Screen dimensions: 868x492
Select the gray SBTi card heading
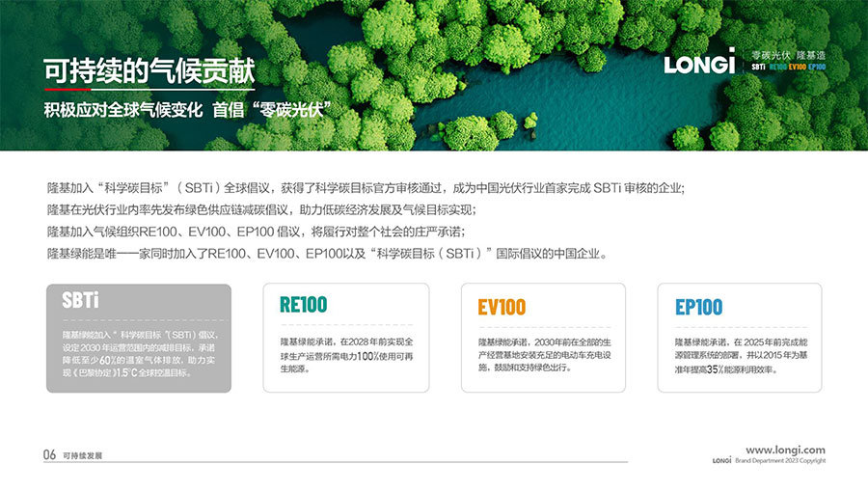pyautogui.click(x=80, y=301)
